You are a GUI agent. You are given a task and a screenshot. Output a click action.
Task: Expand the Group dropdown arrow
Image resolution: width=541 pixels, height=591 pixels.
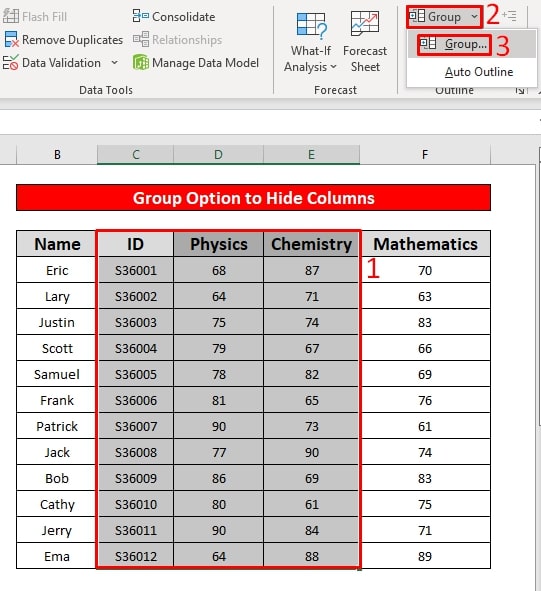[x=474, y=17]
